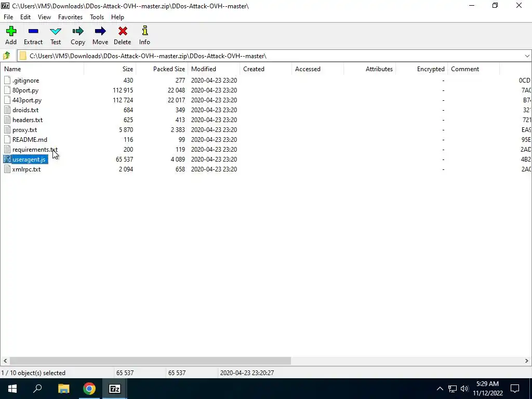Select the 443port.py file name
This screenshot has width=532, height=399.
click(x=27, y=100)
